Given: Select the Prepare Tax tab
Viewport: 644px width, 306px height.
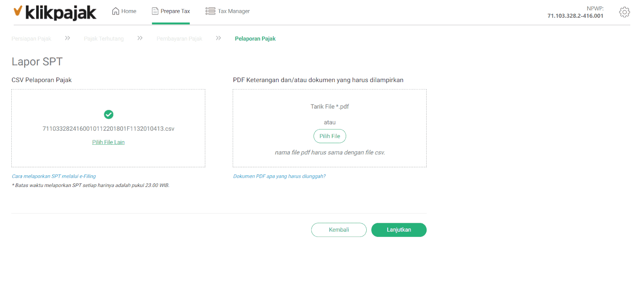Looking at the screenshot, I should [171, 11].
